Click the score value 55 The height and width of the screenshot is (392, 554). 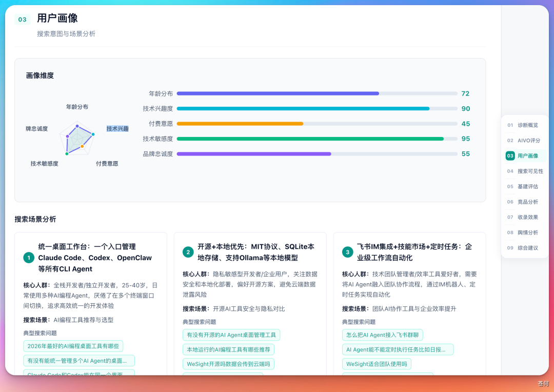coord(466,154)
